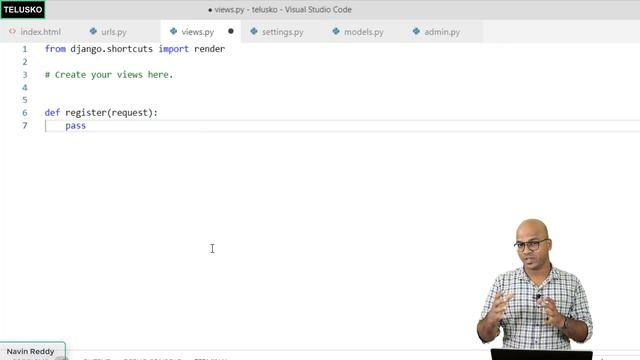
Task: Place cursor on 'from' keyword in line 1
Action: pyautogui.click(x=55, y=49)
